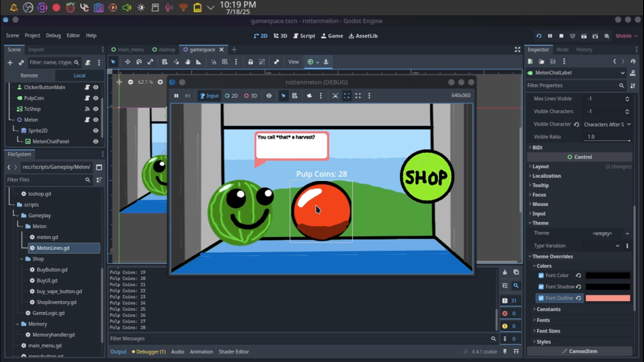Toggle the Font Color override checkbox

pyautogui.click(x=541, y=276)
